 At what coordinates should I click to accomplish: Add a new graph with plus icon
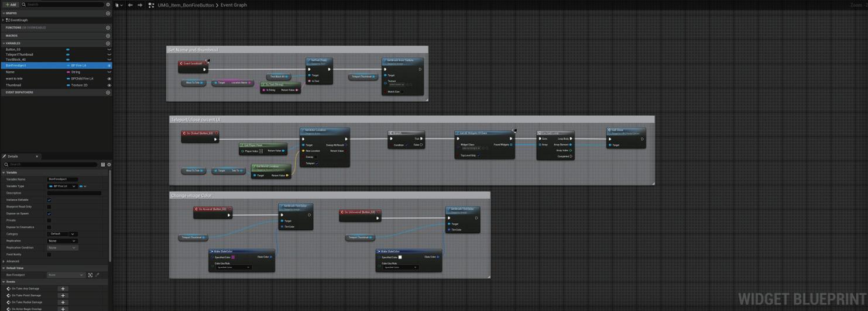pos(108,13)
